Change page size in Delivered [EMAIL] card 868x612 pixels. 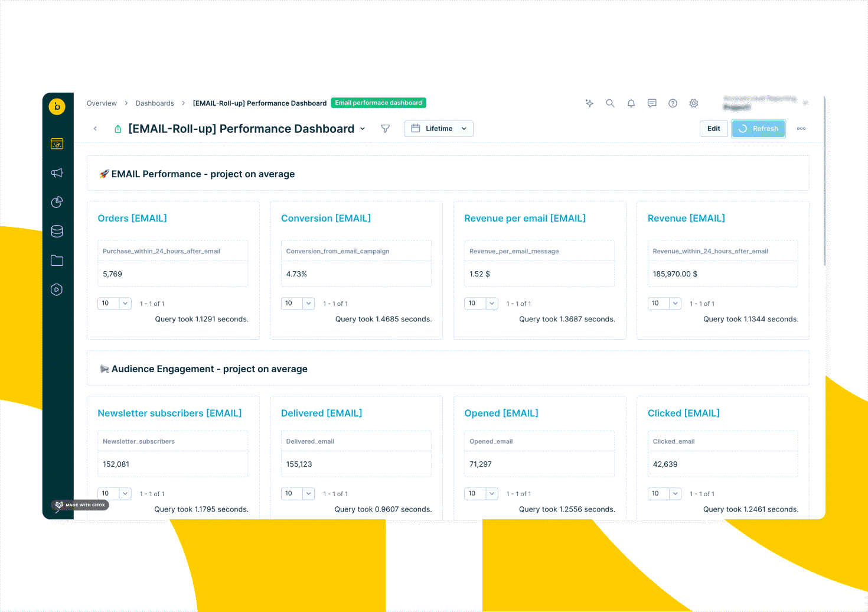pyautogui.click(x=298, y=494)
